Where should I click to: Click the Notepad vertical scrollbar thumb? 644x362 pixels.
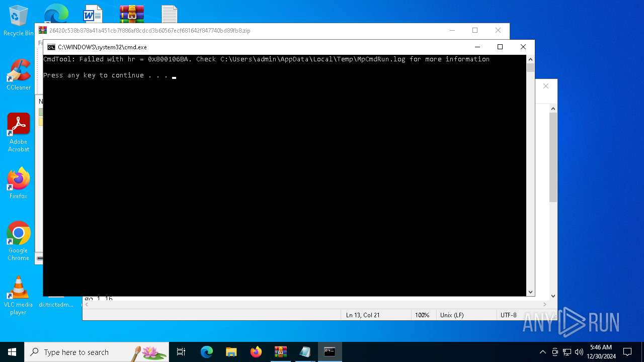point(553,157)
